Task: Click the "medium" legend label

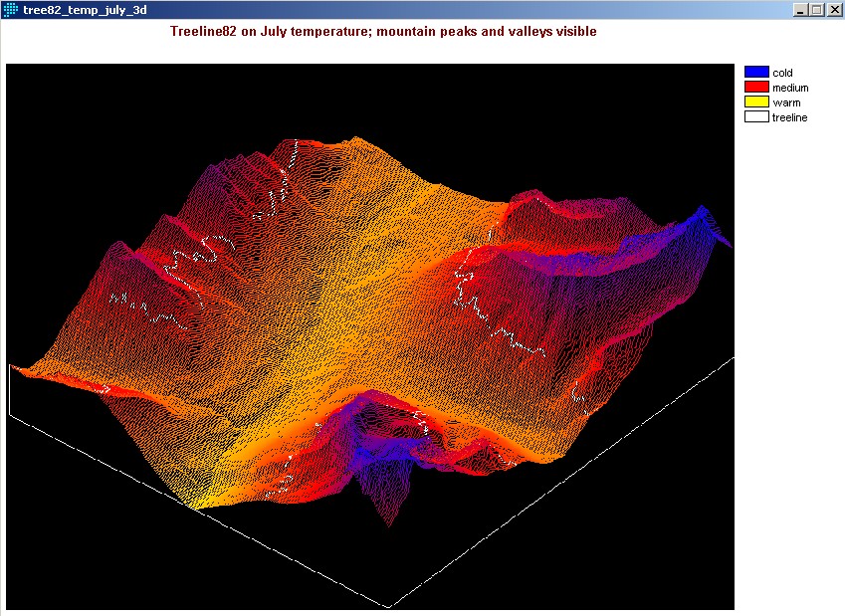Action: [x=790, y=88]
